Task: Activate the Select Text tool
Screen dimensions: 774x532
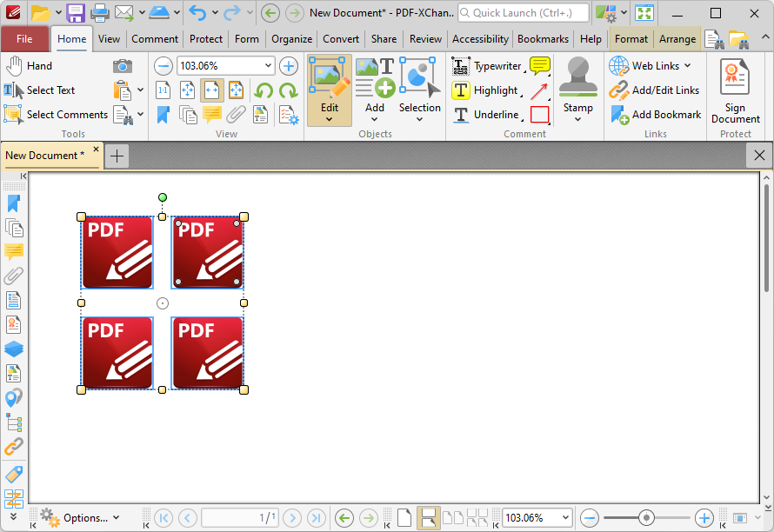Action: coord(39,90)
